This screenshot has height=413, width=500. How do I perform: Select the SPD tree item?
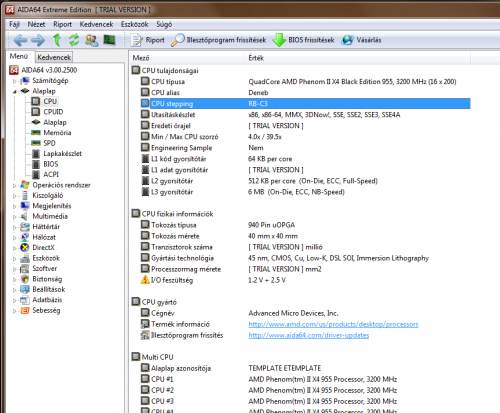[49, 143]
